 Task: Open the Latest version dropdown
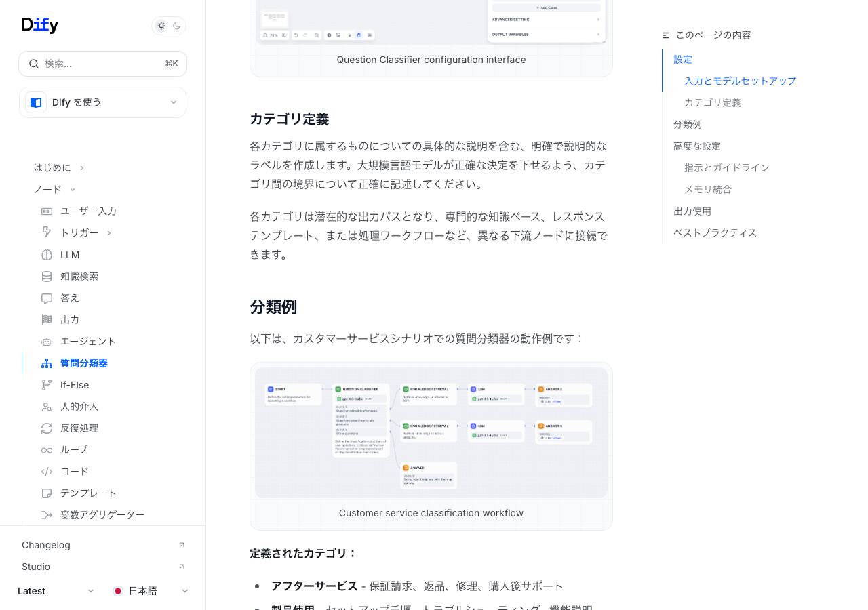[56, 591]
